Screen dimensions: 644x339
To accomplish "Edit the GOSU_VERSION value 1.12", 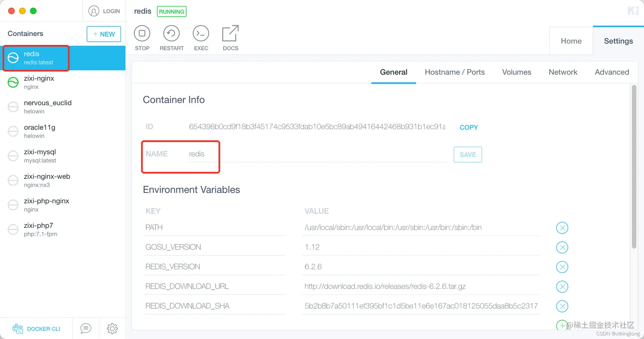I will [x=421, y=247].
